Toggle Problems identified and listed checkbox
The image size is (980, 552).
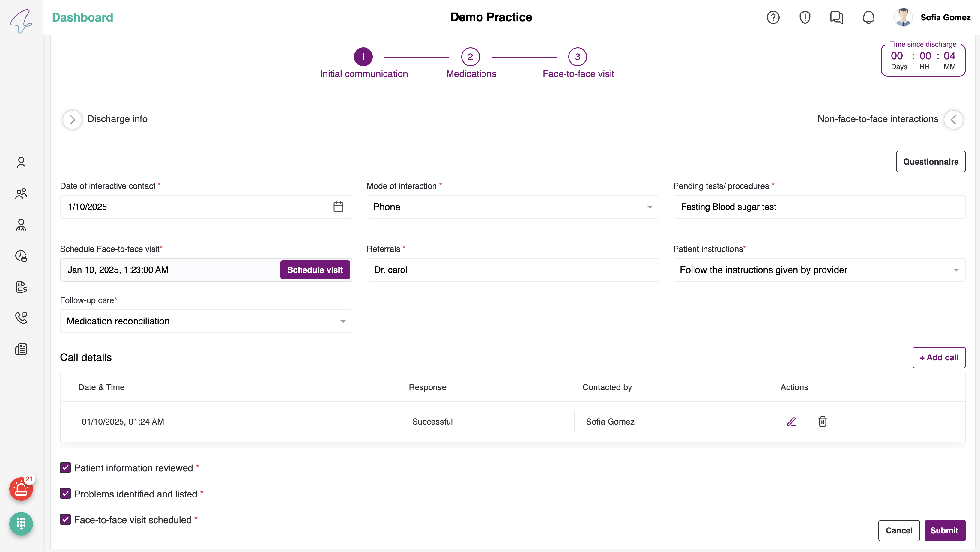65,494
